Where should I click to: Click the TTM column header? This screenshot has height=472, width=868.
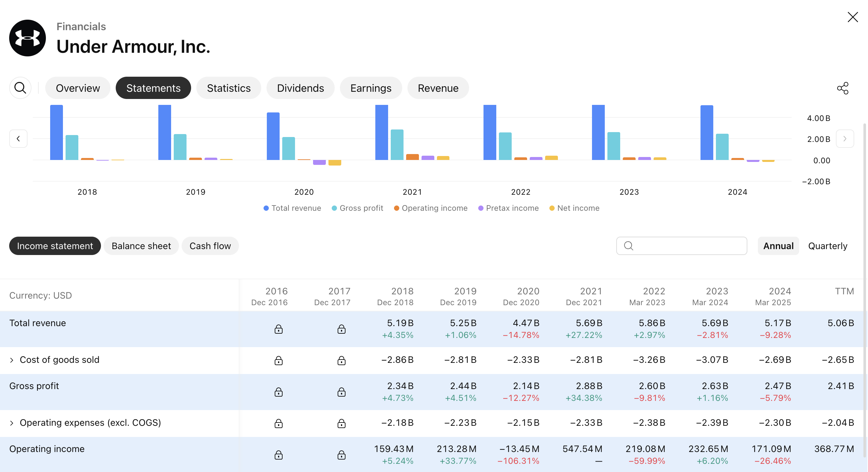click(844, 291)
